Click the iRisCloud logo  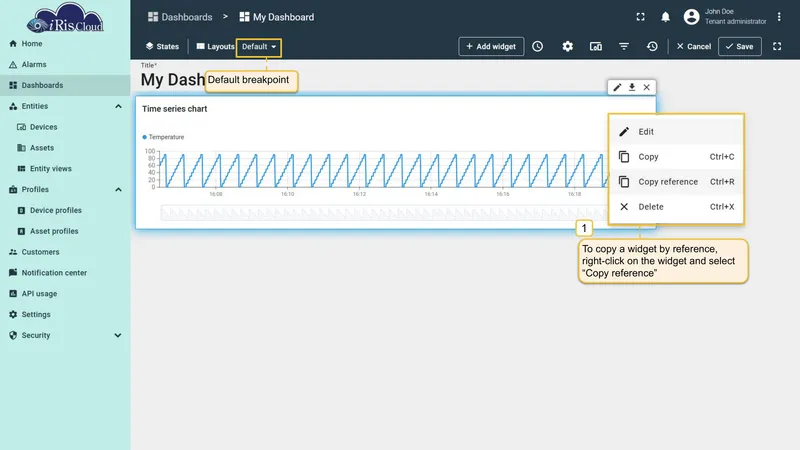pyautogui.click(x=65, y=18)
